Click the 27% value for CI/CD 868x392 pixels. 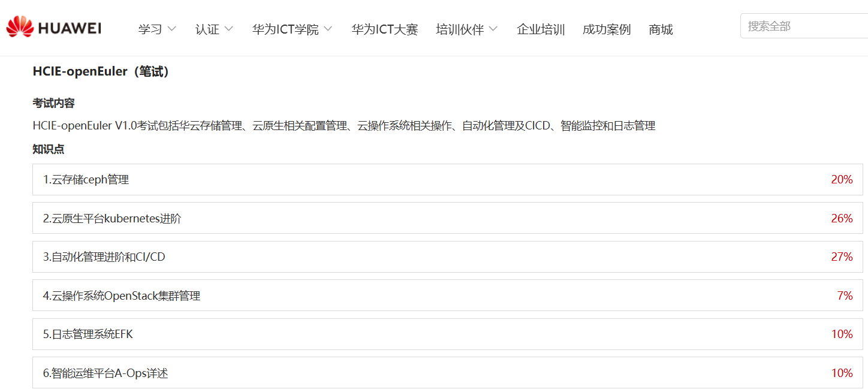click(x=842, y=257)
